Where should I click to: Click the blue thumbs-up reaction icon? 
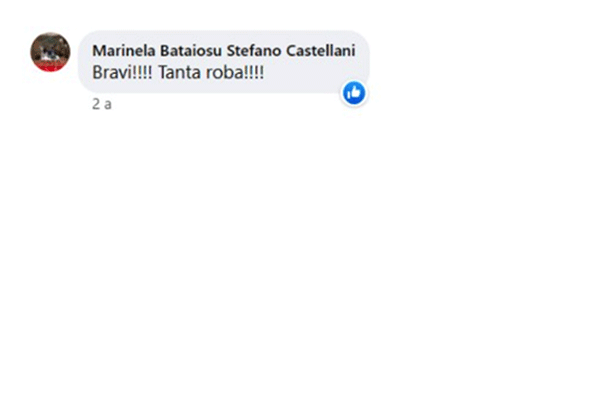pos(354,93)
